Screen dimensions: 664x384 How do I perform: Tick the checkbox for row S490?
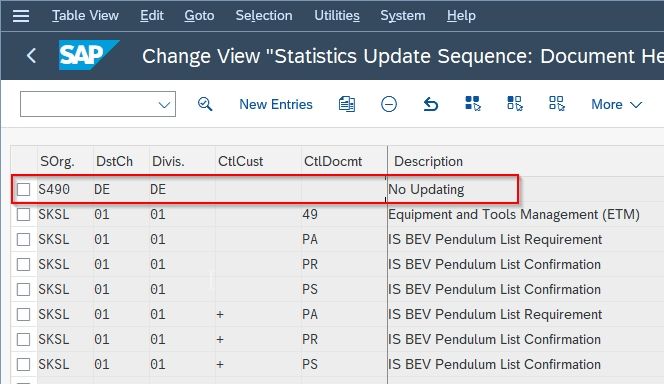coord(23,189)
